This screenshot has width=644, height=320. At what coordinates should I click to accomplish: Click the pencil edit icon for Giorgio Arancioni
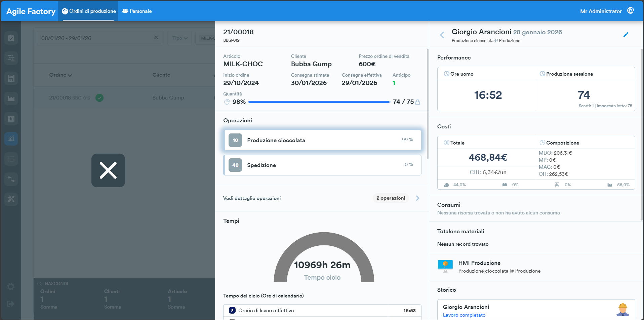pos(626,35)
